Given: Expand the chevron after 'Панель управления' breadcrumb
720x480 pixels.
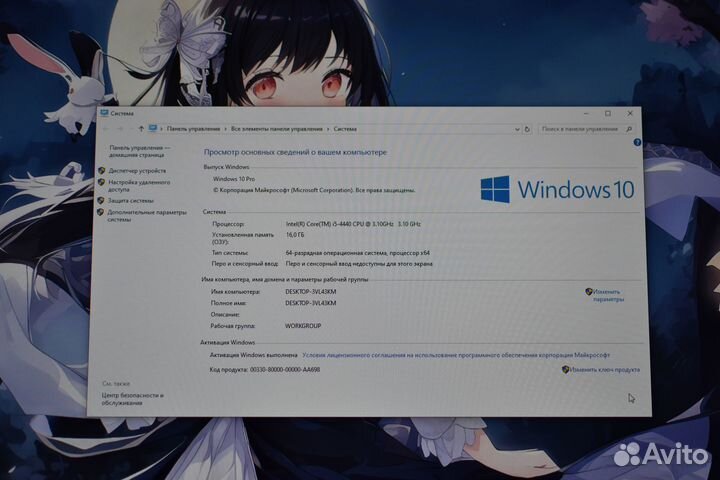Looking at the screenshot, I should [x=226, y=129].
